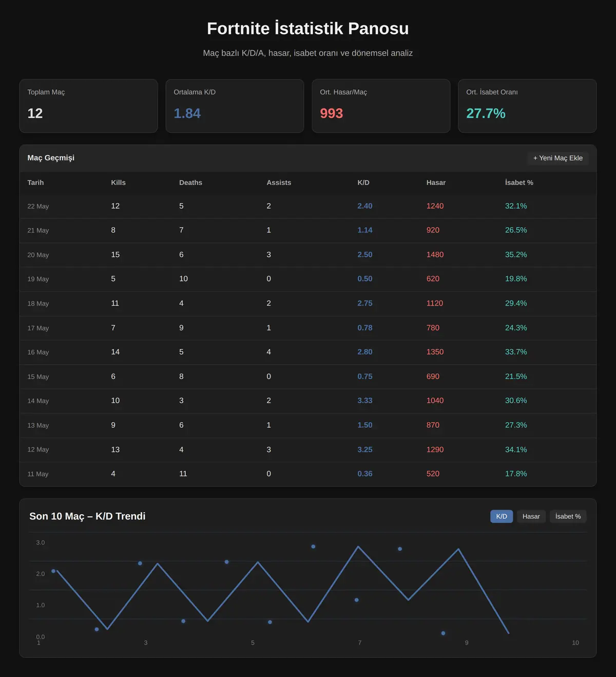Click damage value 620
616x677 pixels.
click(433, 279)
